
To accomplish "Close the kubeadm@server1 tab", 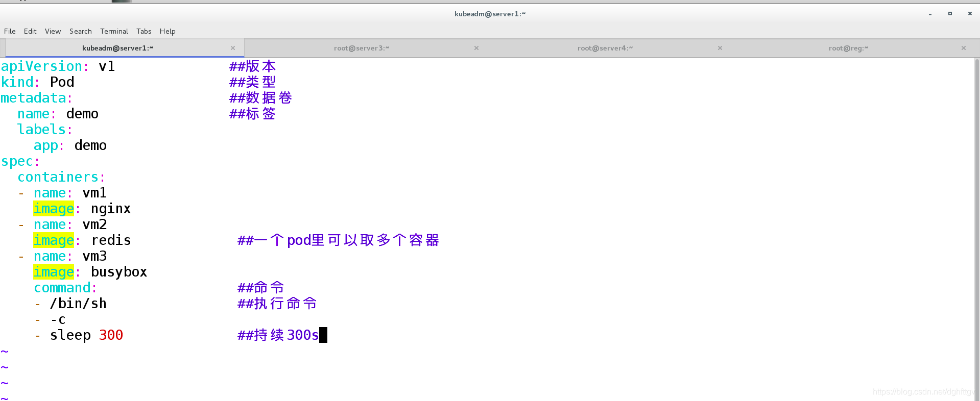I will 233,48.
